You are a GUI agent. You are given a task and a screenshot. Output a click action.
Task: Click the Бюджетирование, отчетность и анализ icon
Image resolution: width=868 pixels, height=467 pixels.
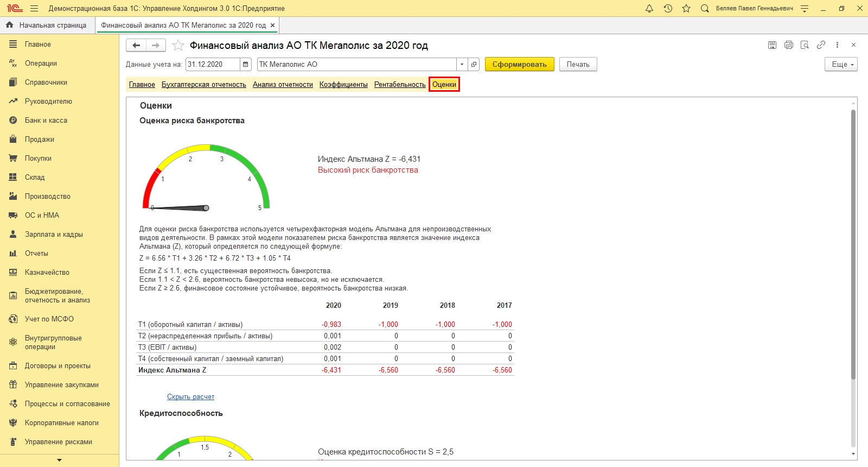pyautogui.click(x=13, y=296)
